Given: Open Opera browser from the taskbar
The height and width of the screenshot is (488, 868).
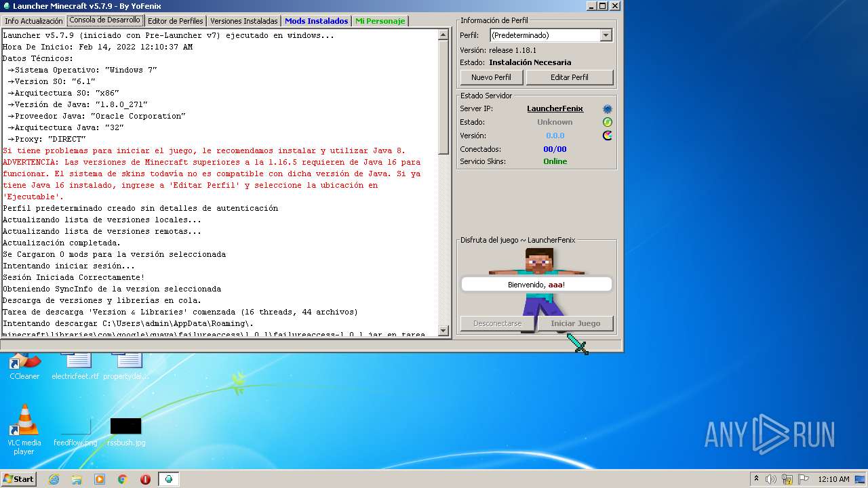Looking at the screenshot, I should pyautogui.click(x=145, y=479).
